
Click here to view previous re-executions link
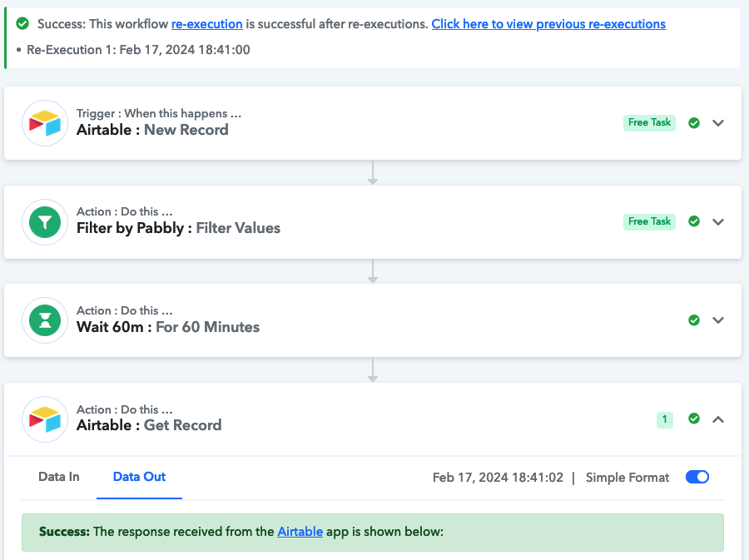[548, 24]
